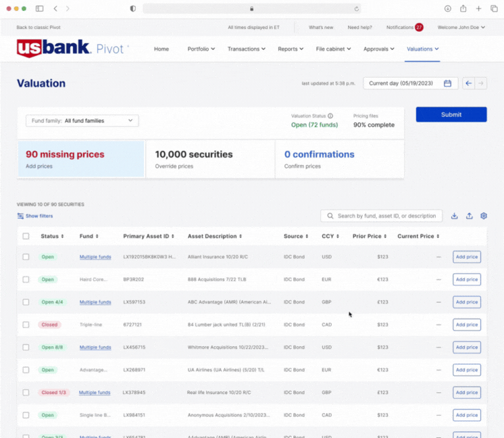Expand the Valuations menu
This screenshot has height=438, width=504.
click(423, 49)
